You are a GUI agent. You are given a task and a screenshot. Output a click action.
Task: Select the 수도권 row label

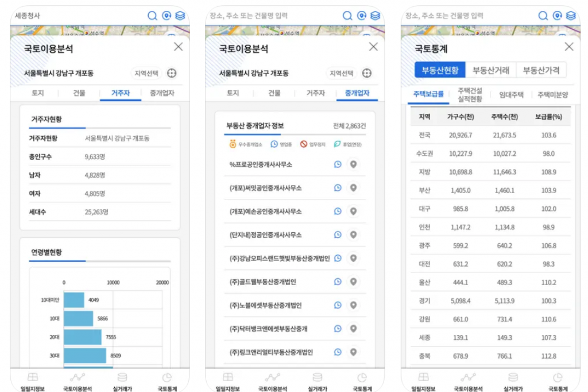point(424,153)
